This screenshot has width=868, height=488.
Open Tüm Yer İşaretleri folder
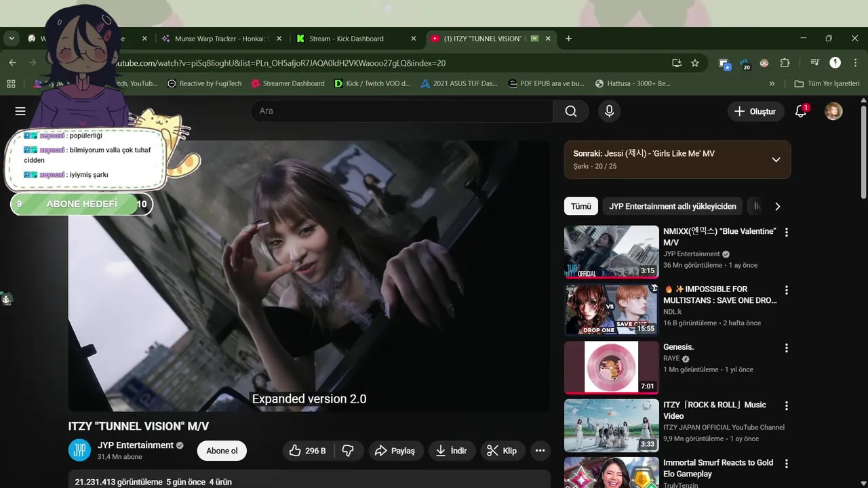pyautogui.click(x=827, y=83)
